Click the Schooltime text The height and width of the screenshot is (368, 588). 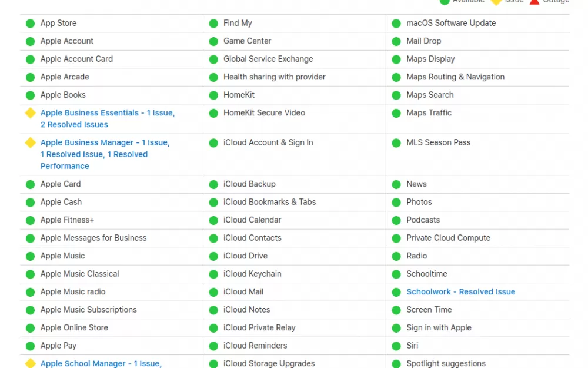point(427,274)
